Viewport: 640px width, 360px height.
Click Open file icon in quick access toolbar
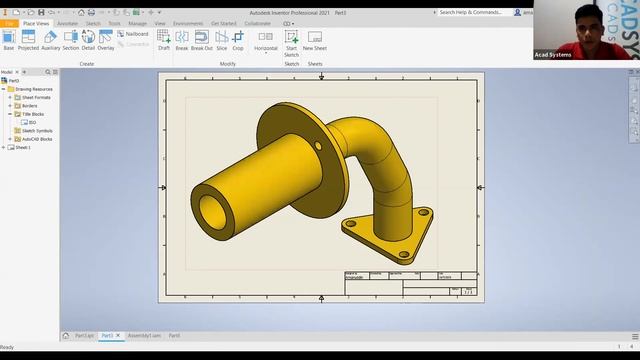31,13
